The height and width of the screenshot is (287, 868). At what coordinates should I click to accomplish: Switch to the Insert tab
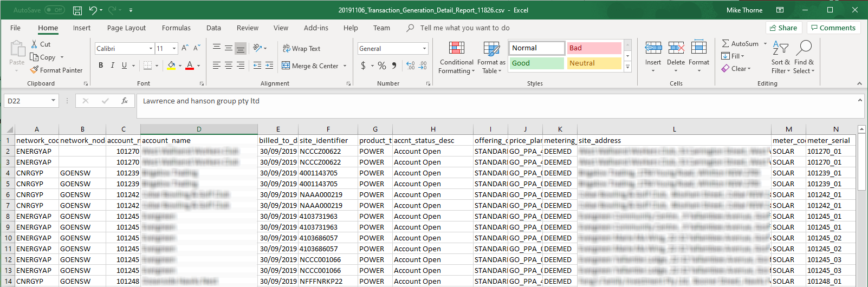click(82, 28)
